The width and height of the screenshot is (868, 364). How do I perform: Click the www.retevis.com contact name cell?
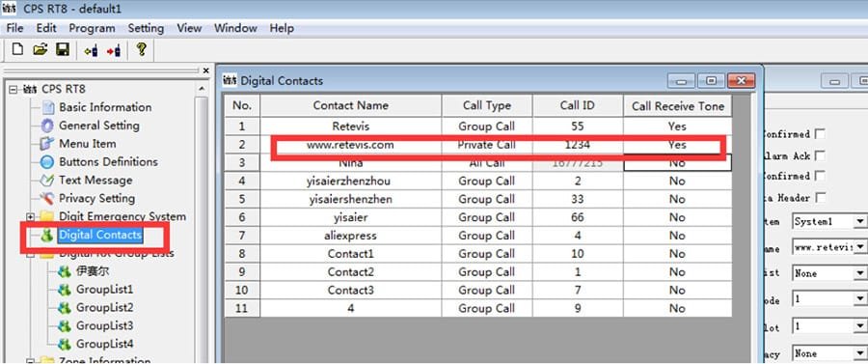click(351, 145)
